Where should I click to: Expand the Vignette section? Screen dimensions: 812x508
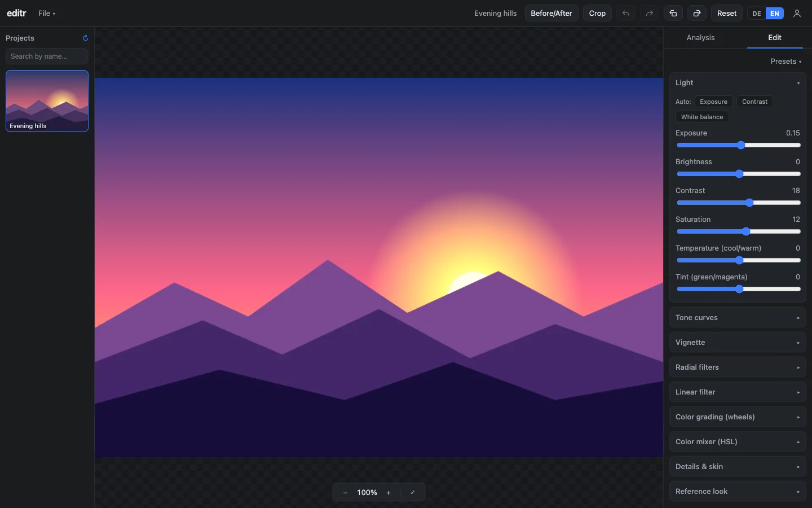pos(738,343)
